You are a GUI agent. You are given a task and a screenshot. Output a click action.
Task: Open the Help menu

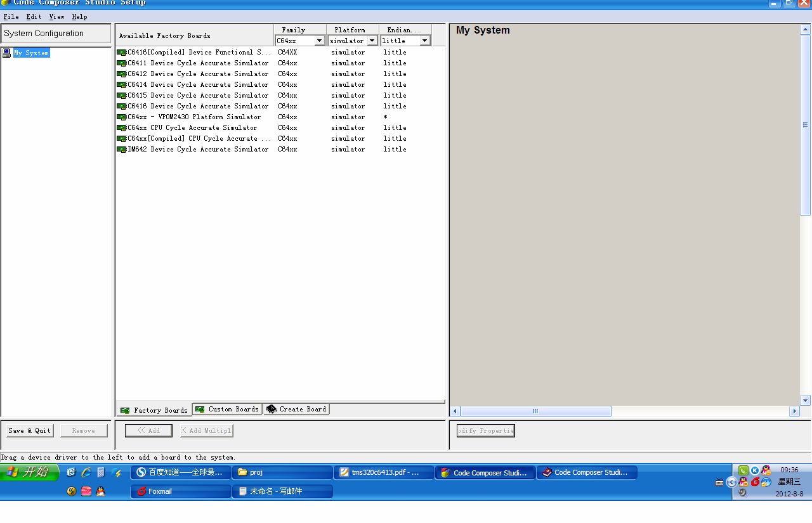[79, 16]
